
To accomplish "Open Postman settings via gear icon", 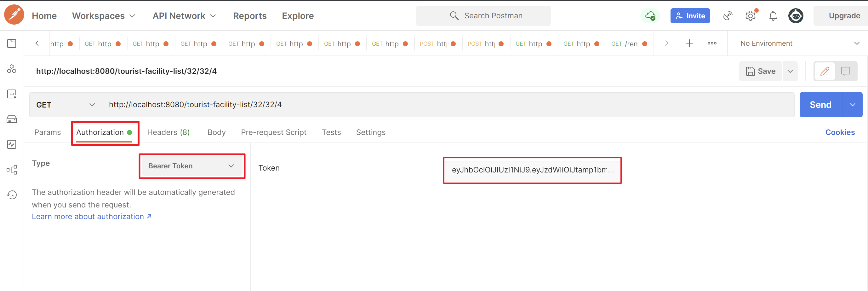I will coord(751,15).
